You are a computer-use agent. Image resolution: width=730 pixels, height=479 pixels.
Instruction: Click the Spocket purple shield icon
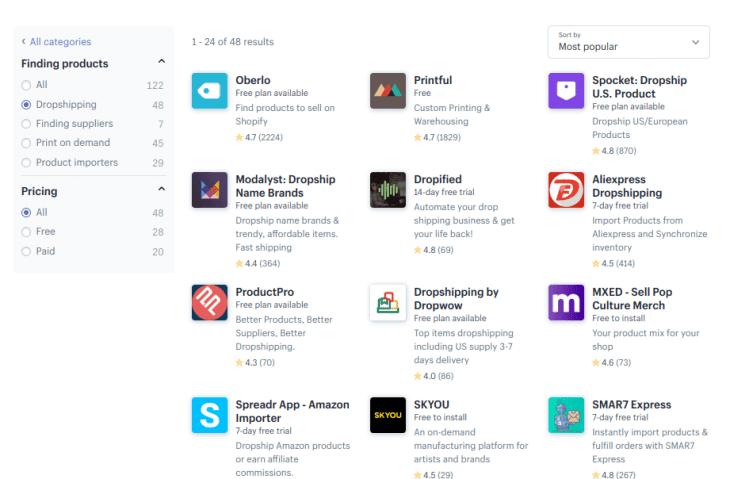pyautogui.click(x=566, y=91)
